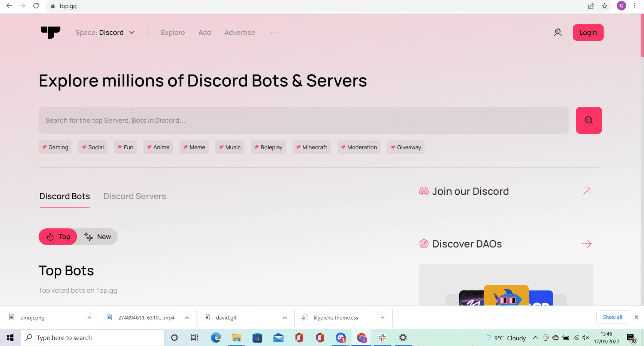Filter by the Fun tag
The height and width of the screenshot is (346, 644).
(x=126, y=147)
